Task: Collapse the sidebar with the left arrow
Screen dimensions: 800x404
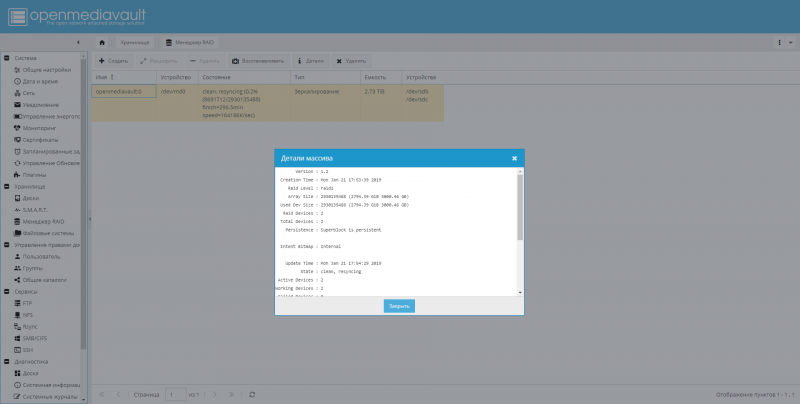Action: pos(78,42)
